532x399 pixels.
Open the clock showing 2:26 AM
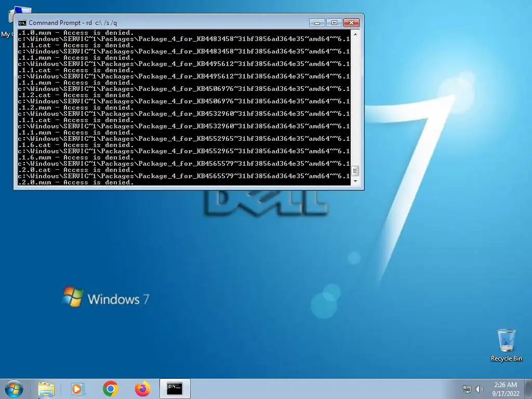506,385
